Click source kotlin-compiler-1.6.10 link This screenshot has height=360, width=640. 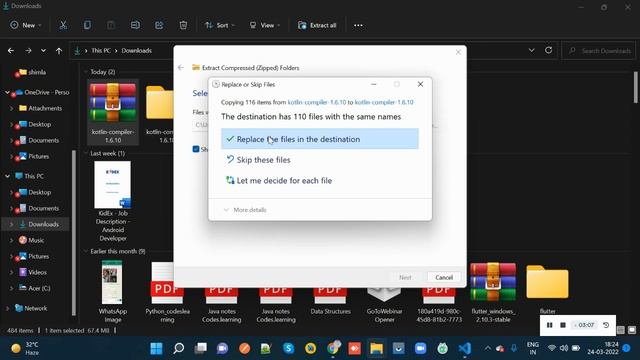point(317,102)
